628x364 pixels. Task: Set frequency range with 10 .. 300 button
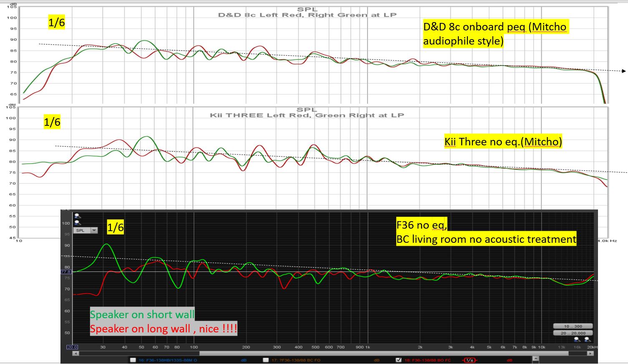click(573, 326)
